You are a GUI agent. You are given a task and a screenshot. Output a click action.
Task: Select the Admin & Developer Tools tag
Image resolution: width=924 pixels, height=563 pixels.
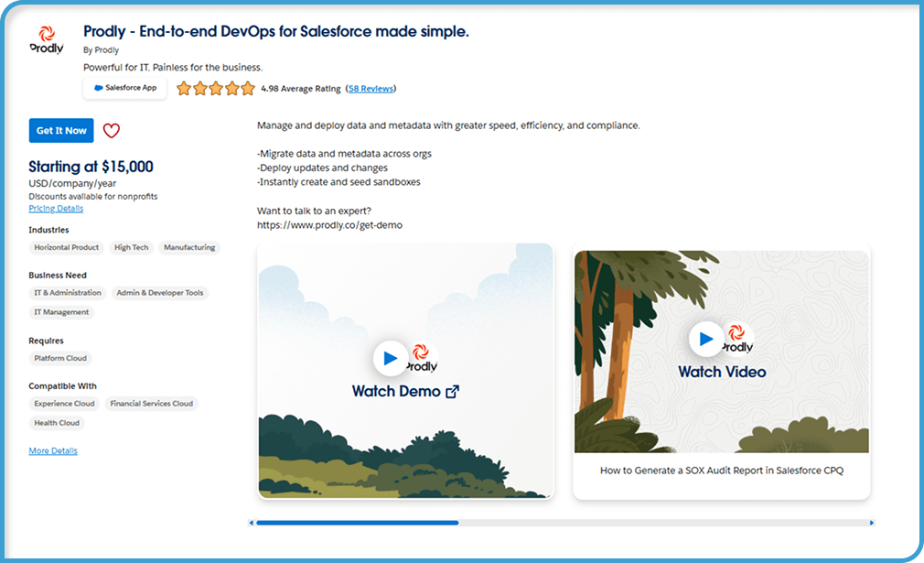(160, 293)
